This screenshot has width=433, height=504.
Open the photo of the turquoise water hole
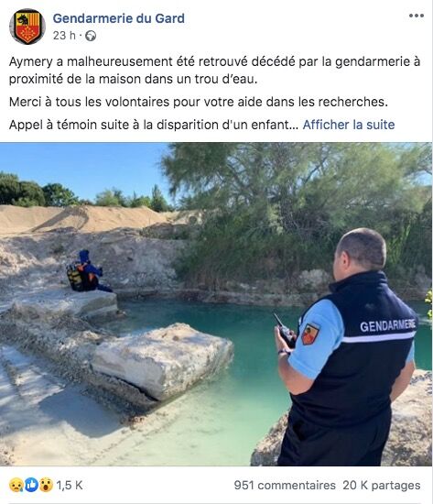click(x=216, y=304)
